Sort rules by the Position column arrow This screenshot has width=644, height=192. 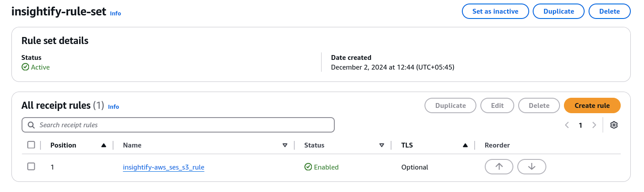pos(104,145)
